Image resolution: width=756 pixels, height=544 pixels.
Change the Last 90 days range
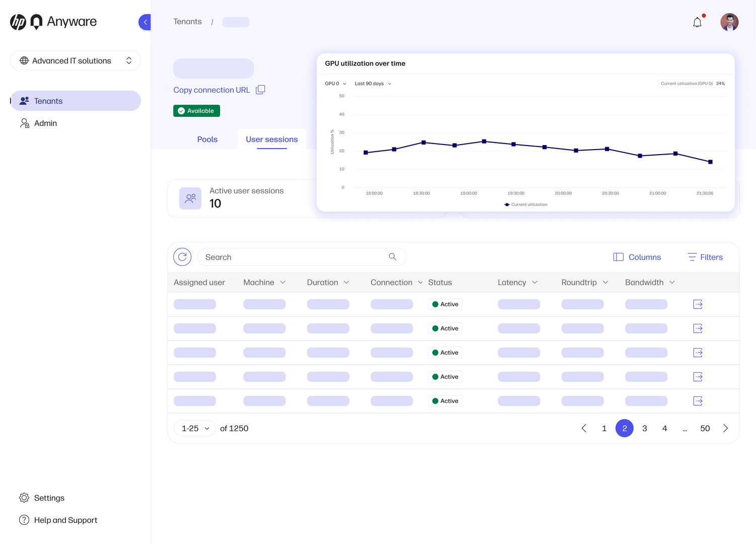tap(373, 84)
